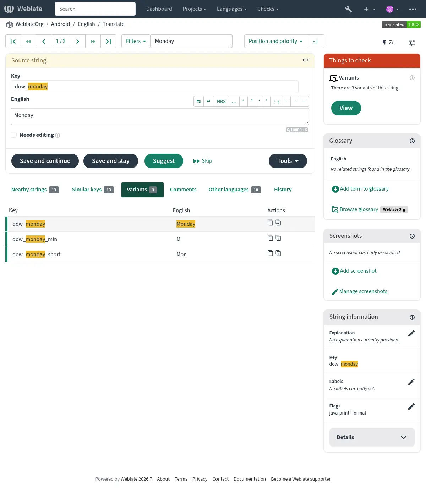Switch to the Nearby strings tab
Screen dimensions: 426x504
click(x=35, y=190)
